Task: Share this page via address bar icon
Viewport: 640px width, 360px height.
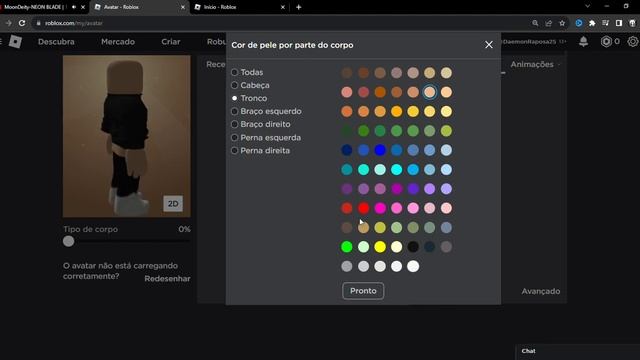Action: (549, 23)
